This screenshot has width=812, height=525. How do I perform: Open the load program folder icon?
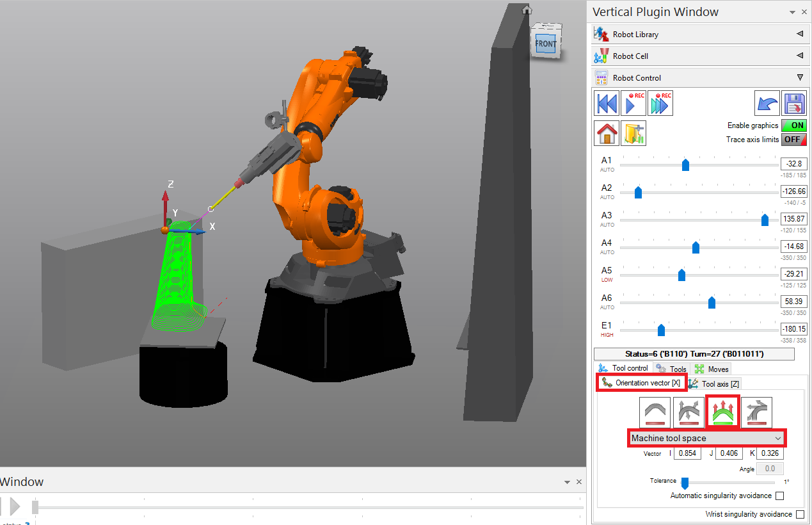click(x=633, y=133)
